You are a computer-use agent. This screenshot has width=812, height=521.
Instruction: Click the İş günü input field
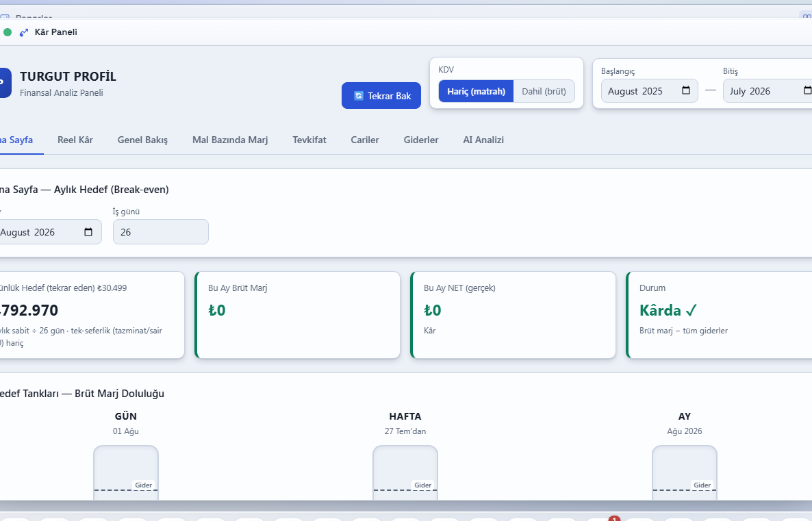coord(160,232)
